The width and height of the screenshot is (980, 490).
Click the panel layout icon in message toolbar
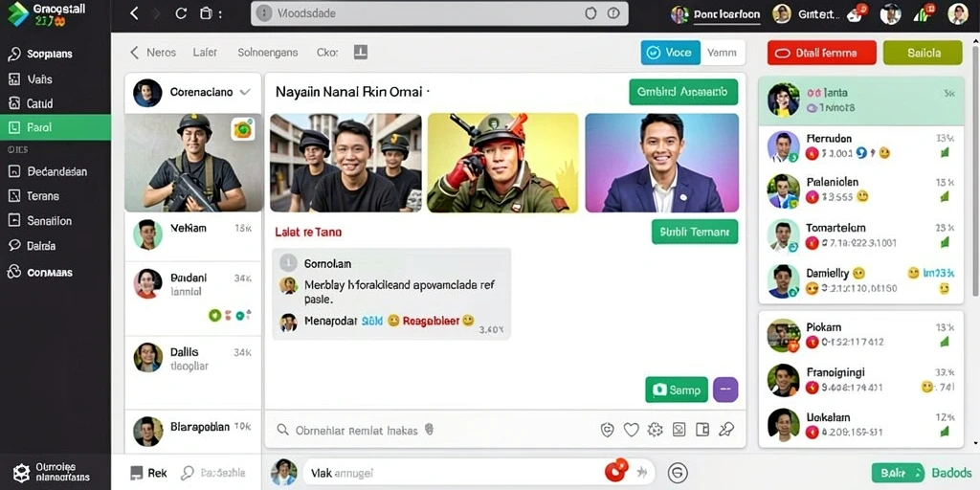coord(702,430)
